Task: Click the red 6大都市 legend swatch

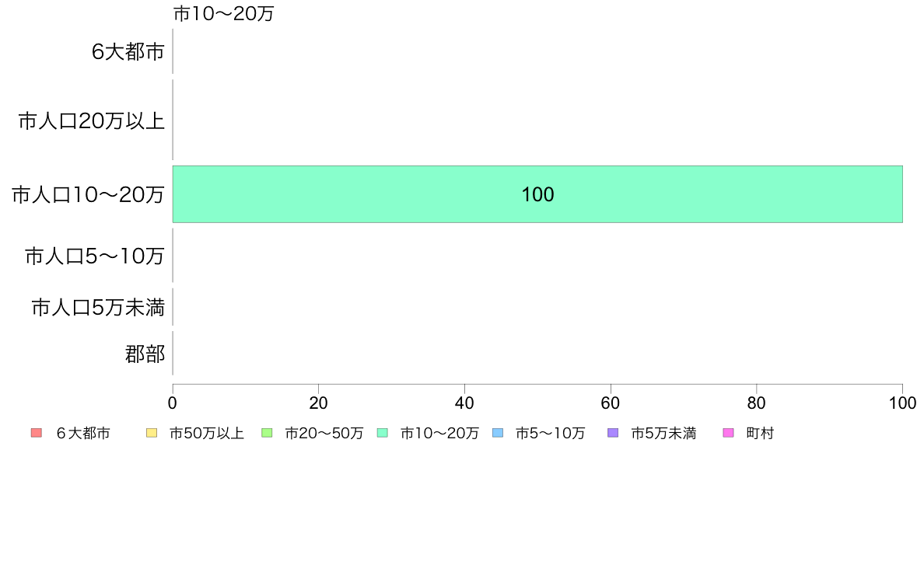Action: (37, 433)
